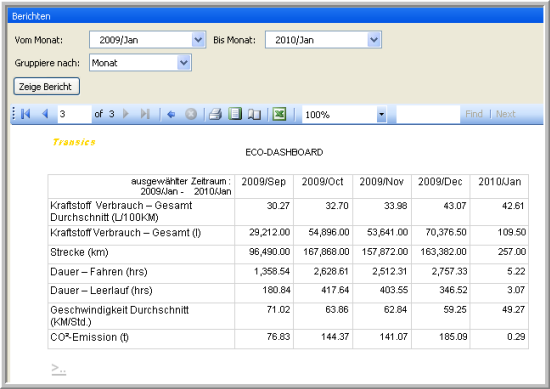
Task: Select the 2009/Sep column header
Action: [264, 182]
